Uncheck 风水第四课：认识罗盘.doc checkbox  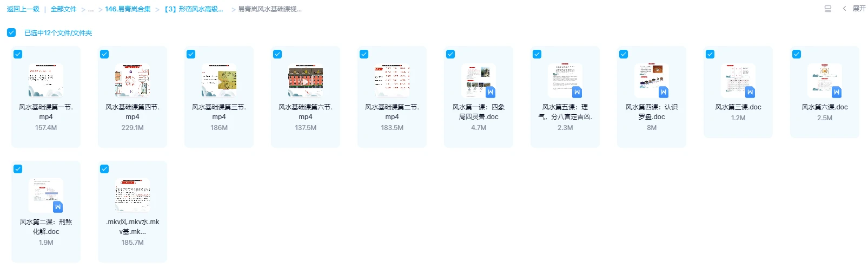point(624,54)
